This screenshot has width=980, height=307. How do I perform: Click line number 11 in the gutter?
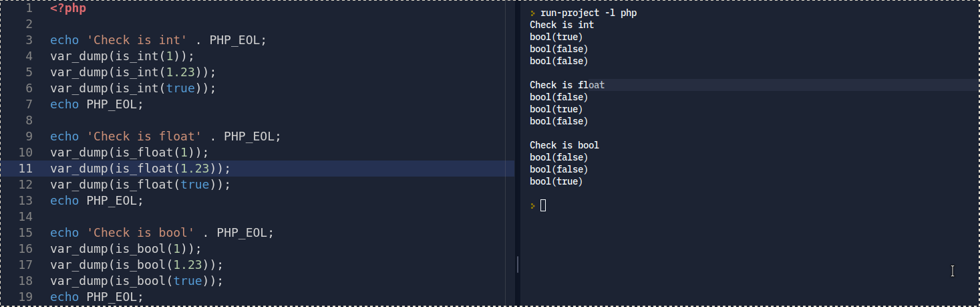(x=25, y=169)
